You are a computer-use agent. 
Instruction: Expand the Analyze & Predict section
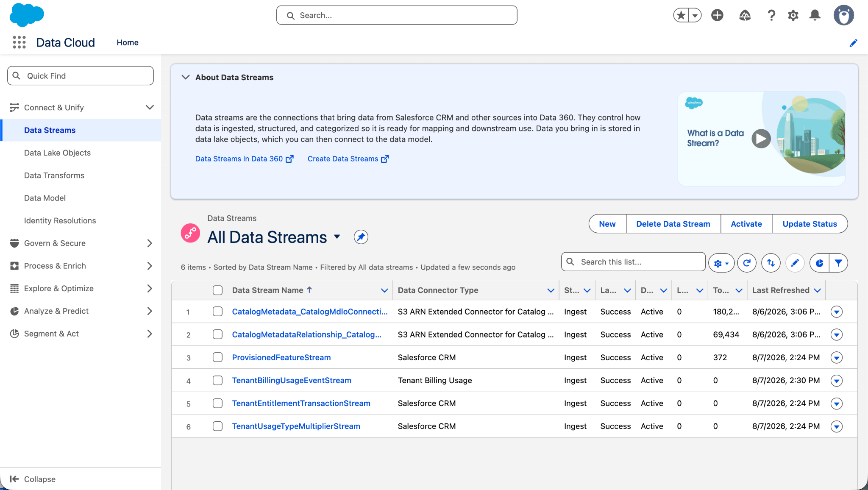[x=149, y=311]
